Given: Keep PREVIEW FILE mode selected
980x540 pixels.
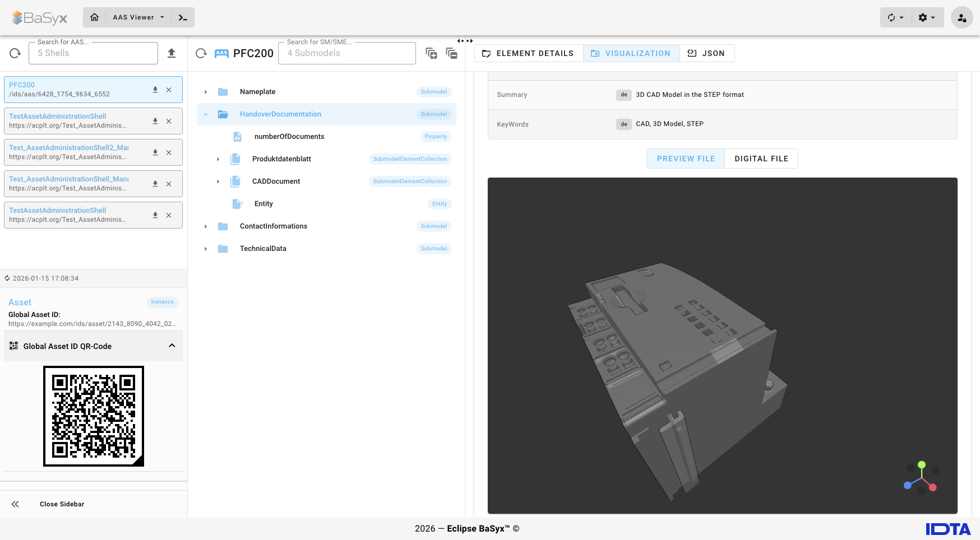Looking at the screenshot, I should (685, 159).
